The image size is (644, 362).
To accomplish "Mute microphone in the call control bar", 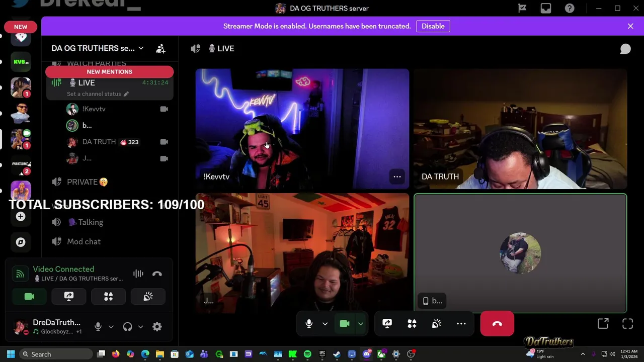I will (x=309, y=324).
